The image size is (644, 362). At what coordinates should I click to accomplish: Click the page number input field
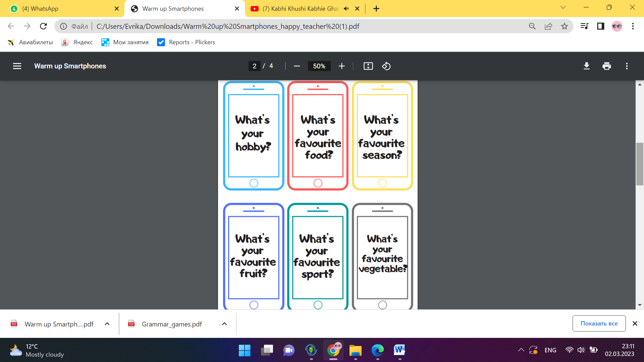point(255,66)
